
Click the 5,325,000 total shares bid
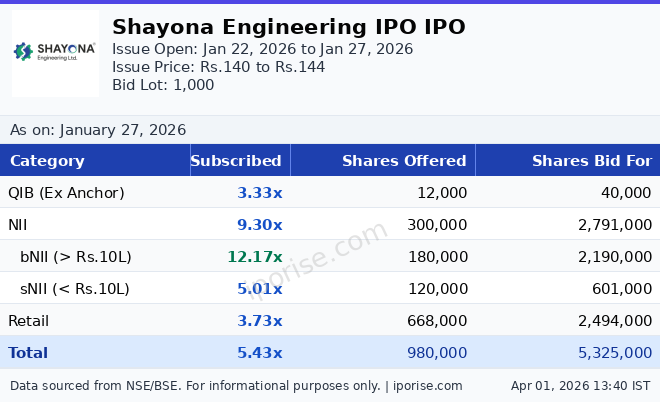[x=614, y=353]
